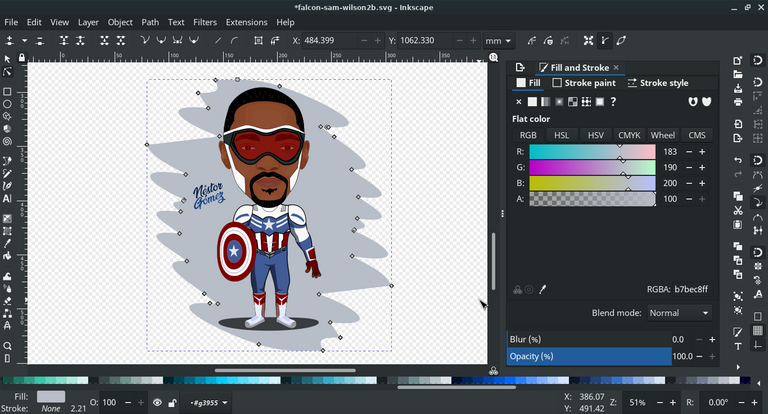The height and width of the screenshot is (414, 768).
Task: Click the Undo arrow icon
Action: tap(738, 160)
